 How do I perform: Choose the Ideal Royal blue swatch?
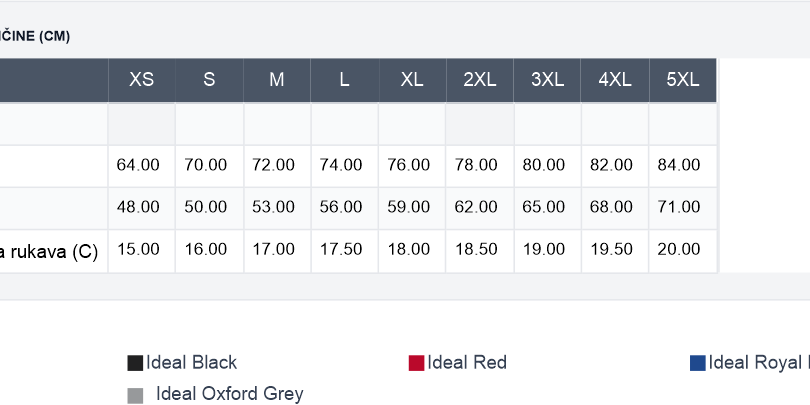pos(697,363)
